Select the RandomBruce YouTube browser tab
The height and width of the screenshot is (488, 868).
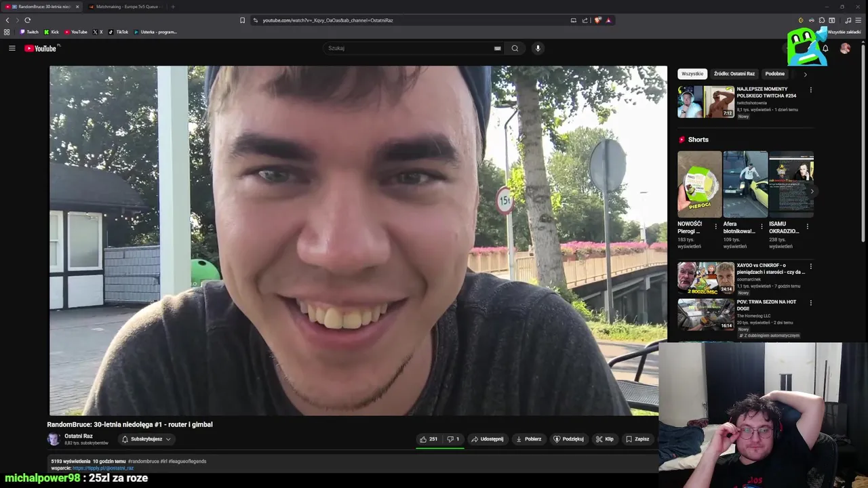pyautogui.click(x=41, y=7)
